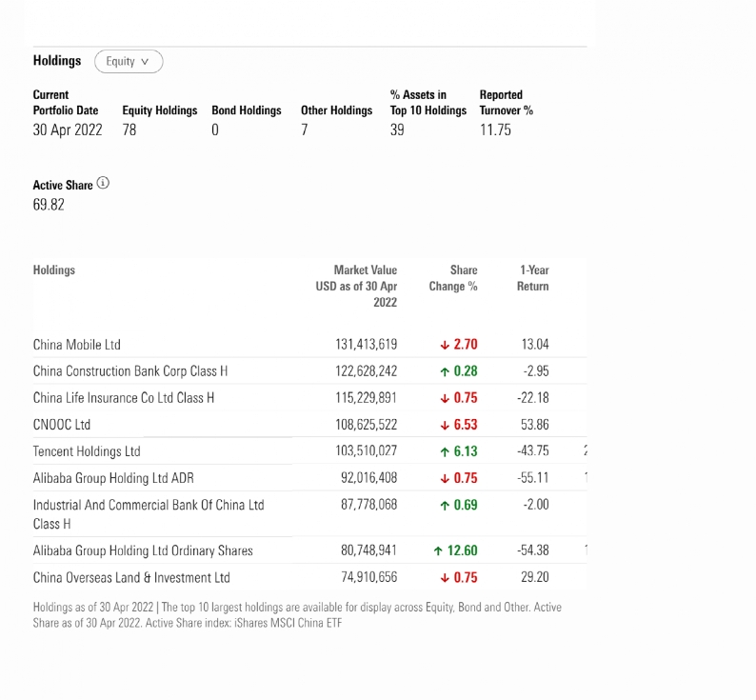Click the holdings footnote about iShares MSCI China ETF
This screenshot has height=700, width=756.
(297, 615)
